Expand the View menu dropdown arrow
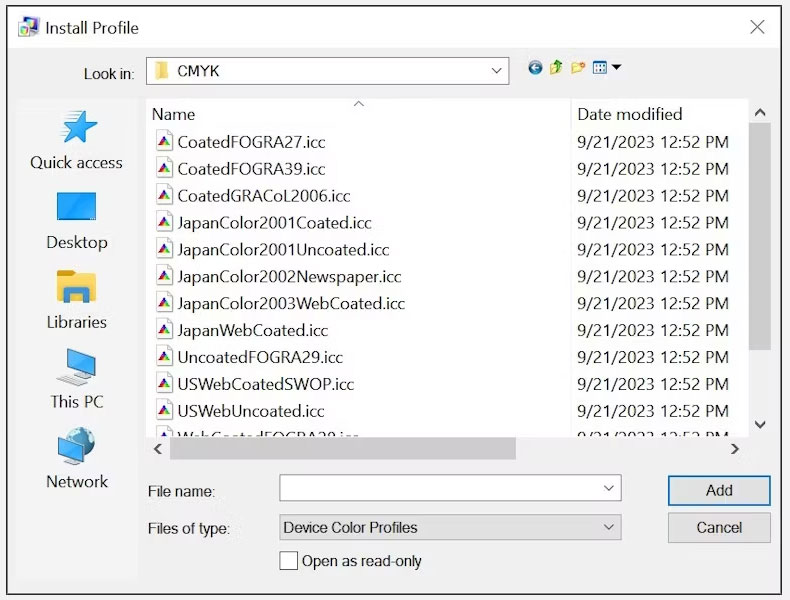Viewport: 790px width, 600px height. pos(616,67)
